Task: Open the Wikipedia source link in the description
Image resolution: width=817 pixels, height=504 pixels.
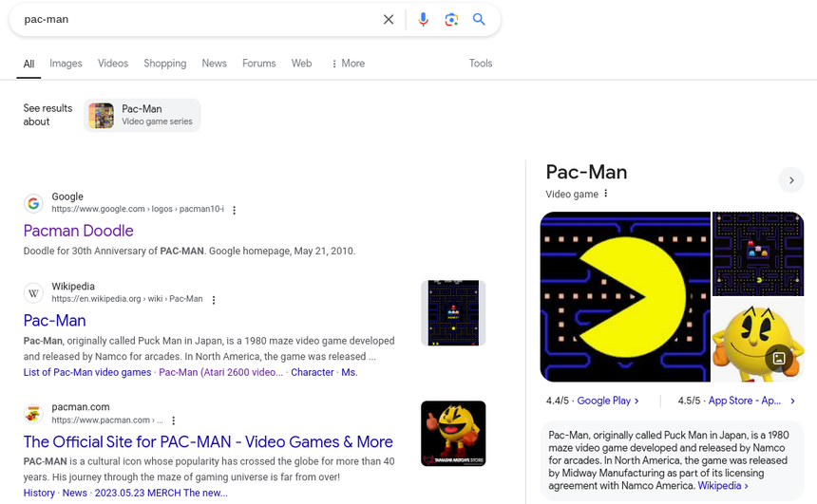Action: coord(723,486)
